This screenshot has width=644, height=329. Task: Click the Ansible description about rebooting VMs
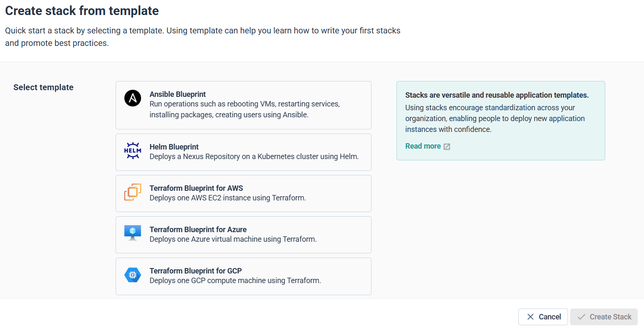coord(245,109)
